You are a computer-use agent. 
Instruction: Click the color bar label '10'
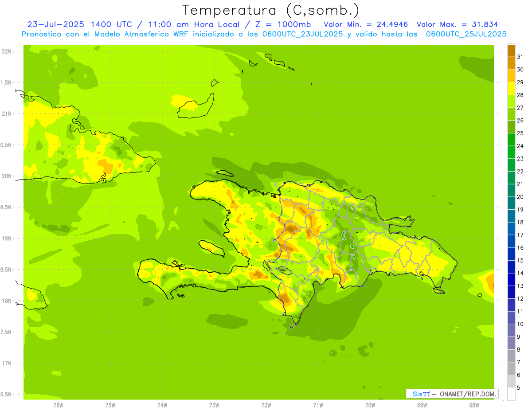pos(520,324)
